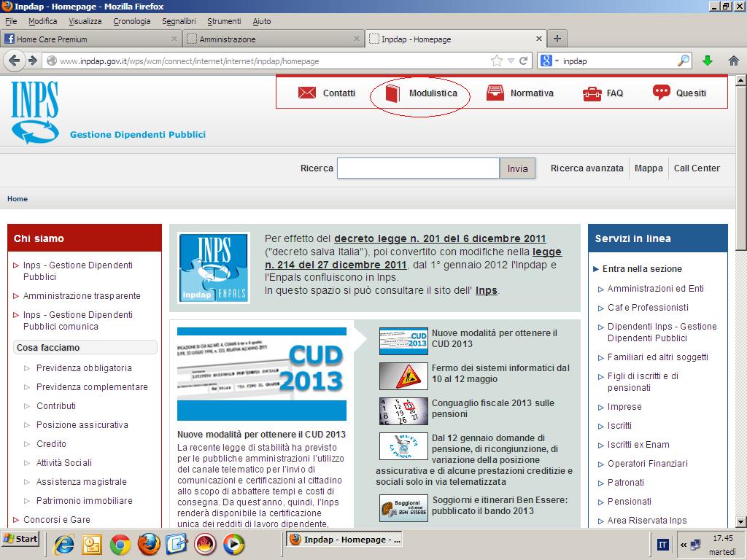Open the Windows Start button
The image size is (747, 560).
point(20,539)
